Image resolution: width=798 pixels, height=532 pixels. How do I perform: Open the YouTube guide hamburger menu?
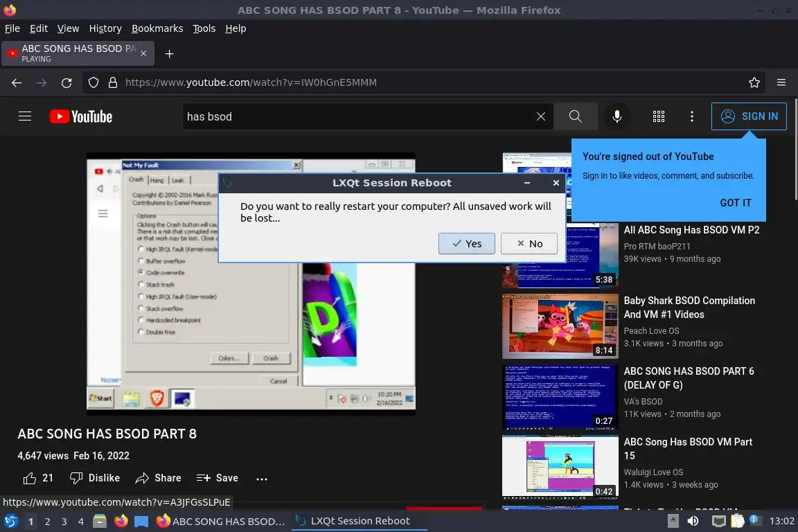[x=25, y=116]
